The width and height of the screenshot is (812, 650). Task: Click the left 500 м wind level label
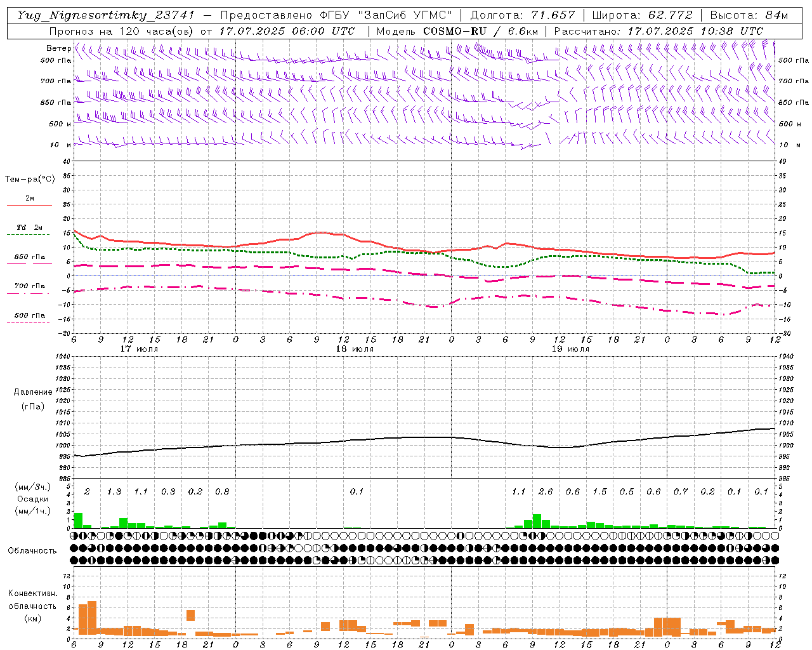(60, 124)
